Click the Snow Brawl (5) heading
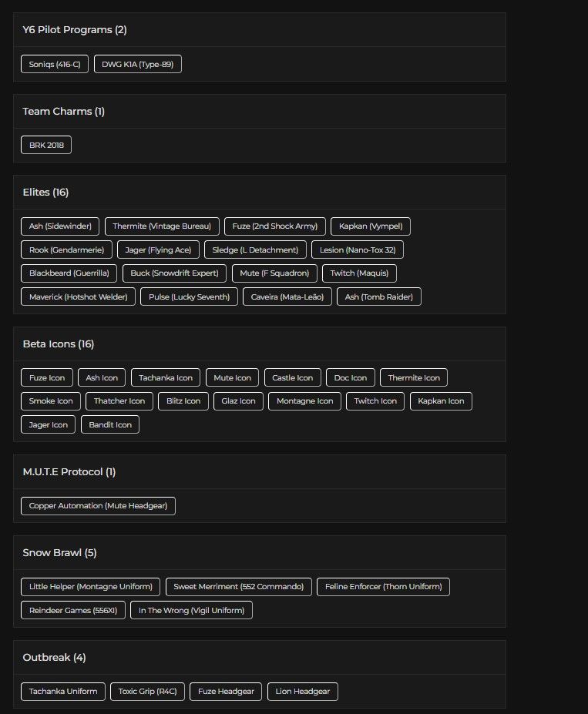Viewport: 588px width, 714px height. click(x=59, y=552)
